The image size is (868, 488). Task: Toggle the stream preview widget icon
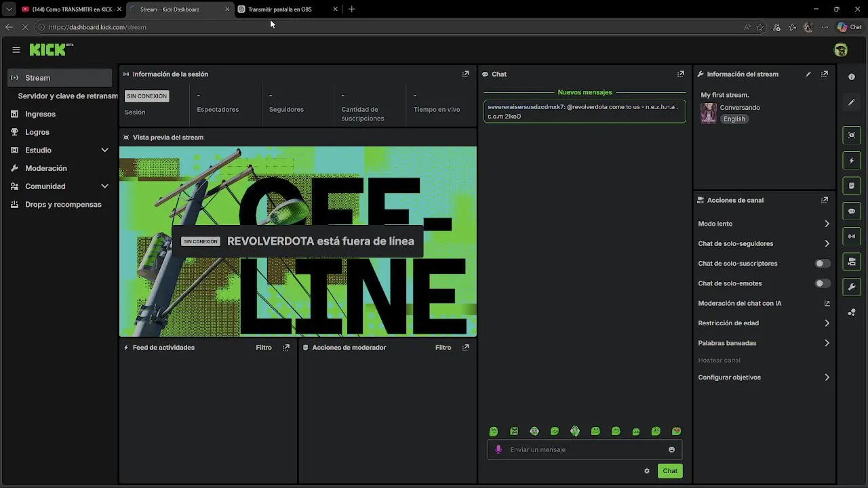852,135
